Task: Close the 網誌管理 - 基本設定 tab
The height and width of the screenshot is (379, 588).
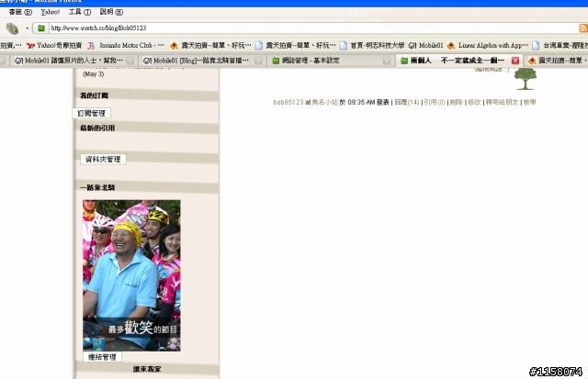Action: tap(387, 61)
